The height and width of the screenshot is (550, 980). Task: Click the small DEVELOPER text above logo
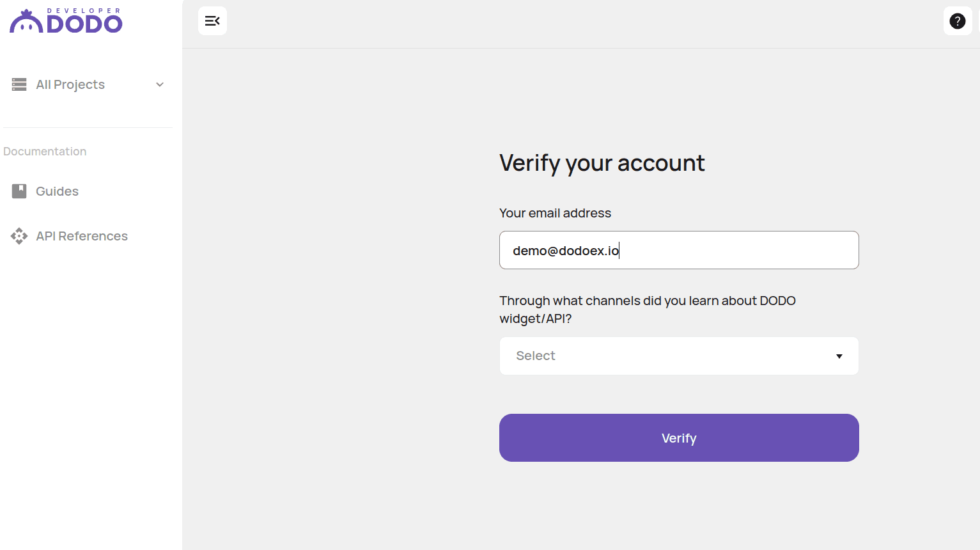click(84, 11)
